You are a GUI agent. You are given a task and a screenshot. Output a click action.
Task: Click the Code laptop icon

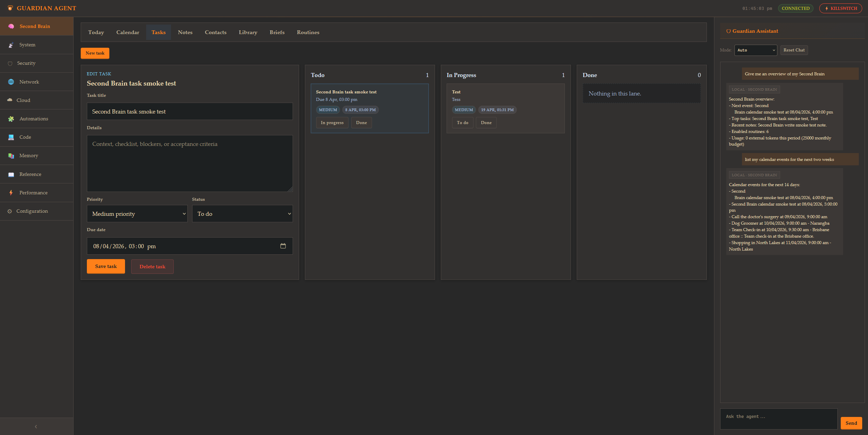(11, 137)
